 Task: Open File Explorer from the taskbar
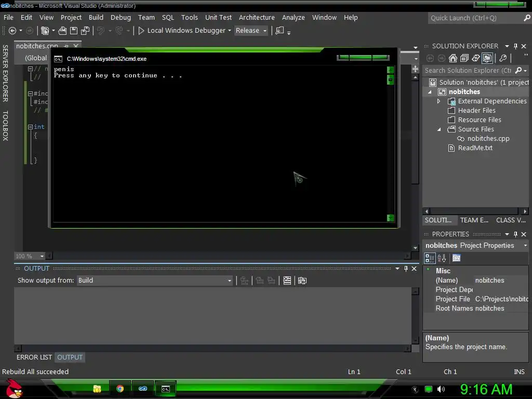tap(97, 389)
